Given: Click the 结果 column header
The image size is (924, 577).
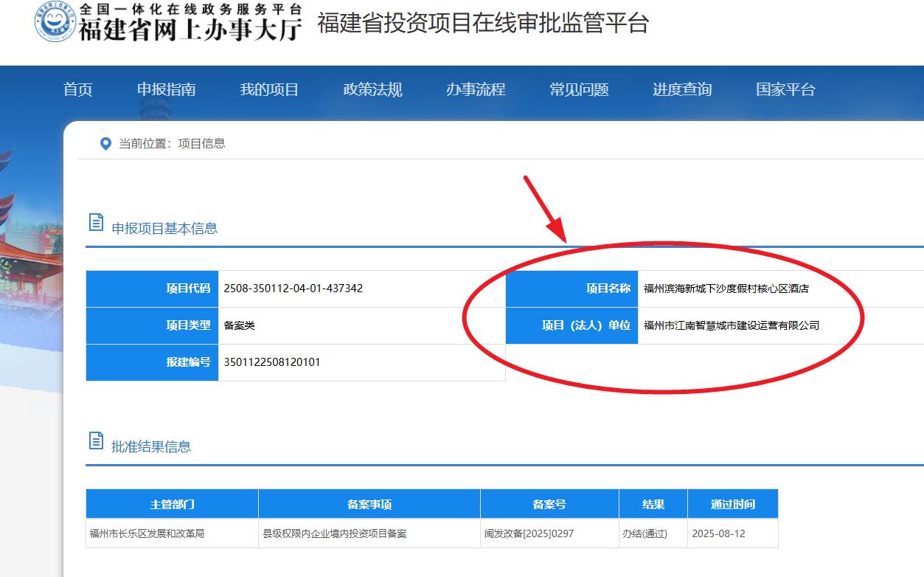Looking at the screenshot, I should (x=653, y=504).
